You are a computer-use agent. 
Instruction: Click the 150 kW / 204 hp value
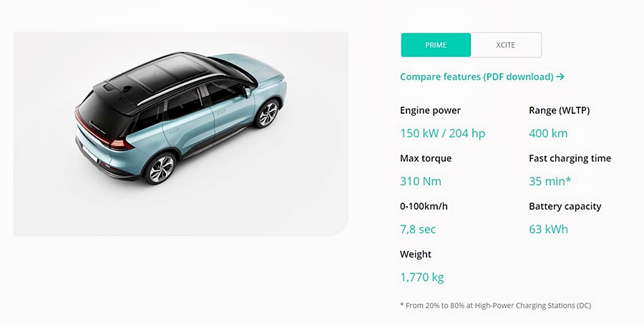tap(443, 133)
